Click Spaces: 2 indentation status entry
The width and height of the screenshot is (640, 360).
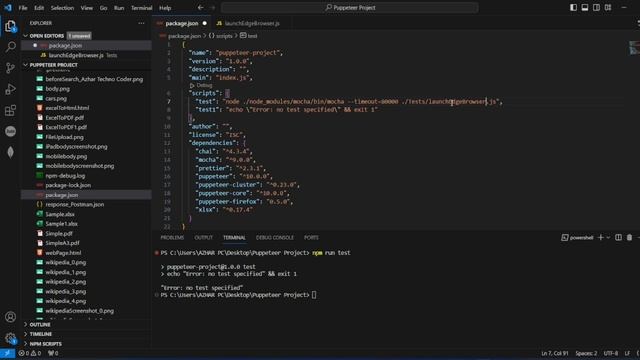tap(586, 353)
